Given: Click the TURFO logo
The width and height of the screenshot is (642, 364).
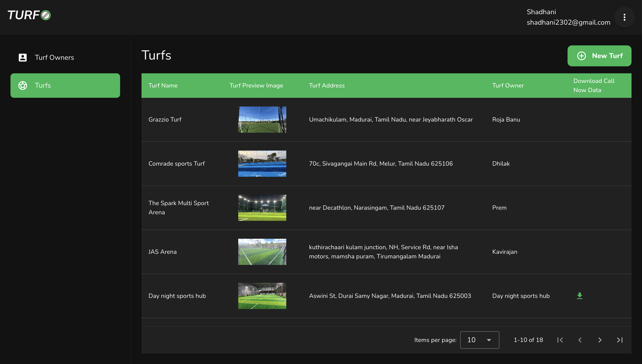Looking at the screenshot, I should pyautogui.click(x=29, y=15).
